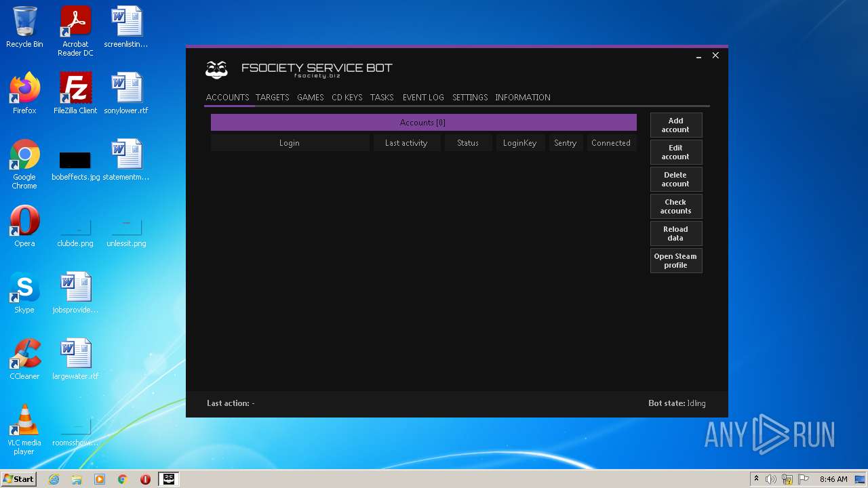
Task: Select sonylower.rtf desktop file
Action: pos(126,94)
